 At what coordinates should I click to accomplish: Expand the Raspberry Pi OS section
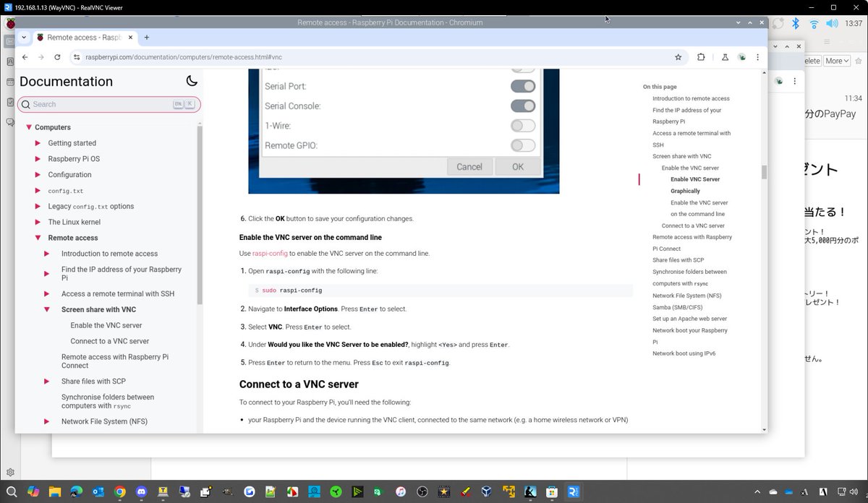coord(38,159)
